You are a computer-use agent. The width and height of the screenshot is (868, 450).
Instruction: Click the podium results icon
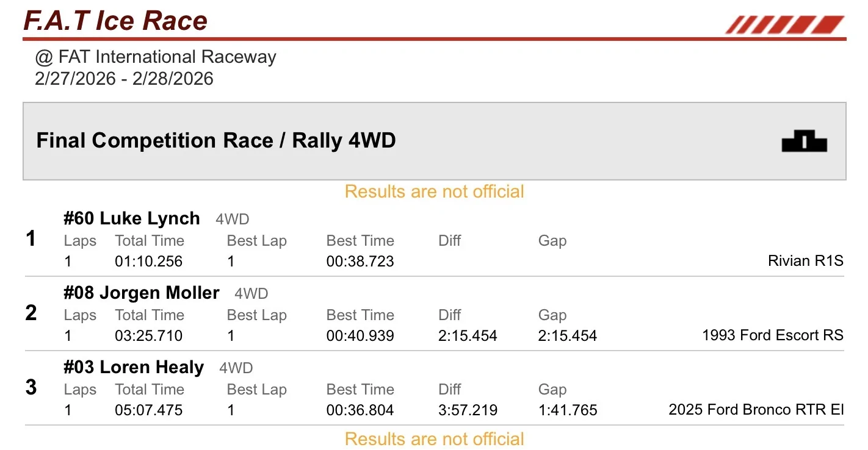804,141
